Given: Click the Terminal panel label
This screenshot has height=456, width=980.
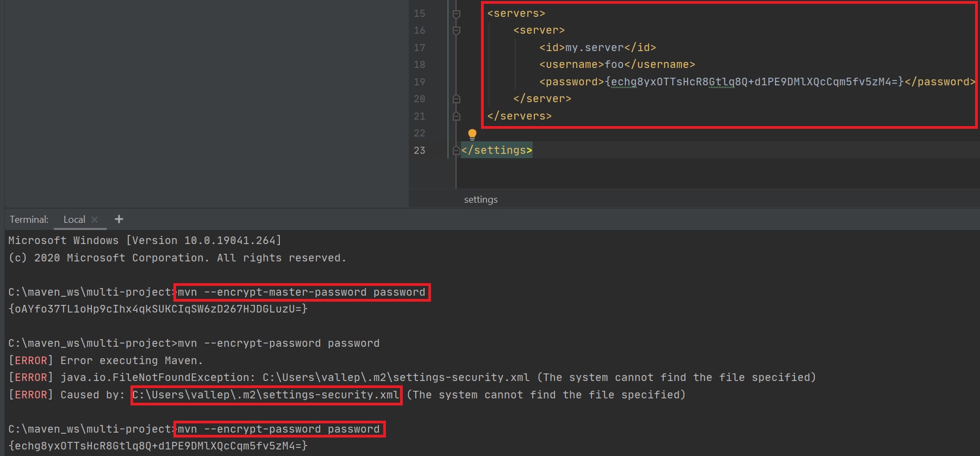Looking at the screenshot, I should click(x=29, y=220).
